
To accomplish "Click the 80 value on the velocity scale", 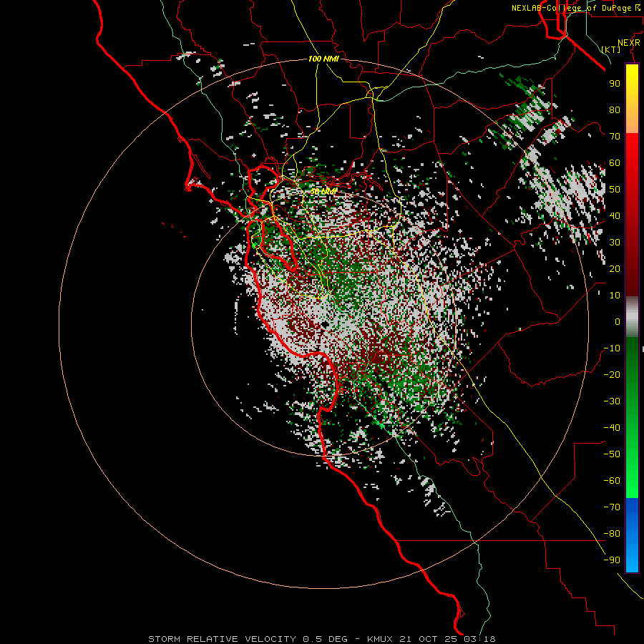I will (615, 110).
